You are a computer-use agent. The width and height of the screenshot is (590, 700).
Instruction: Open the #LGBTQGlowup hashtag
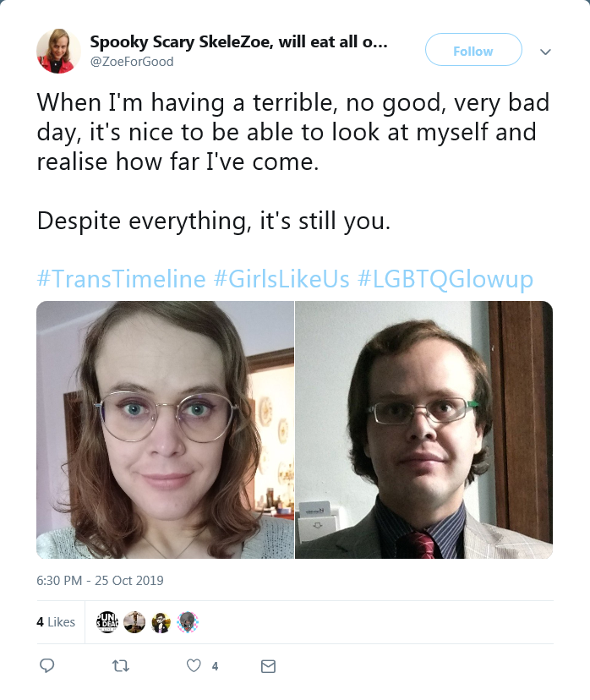445,279
